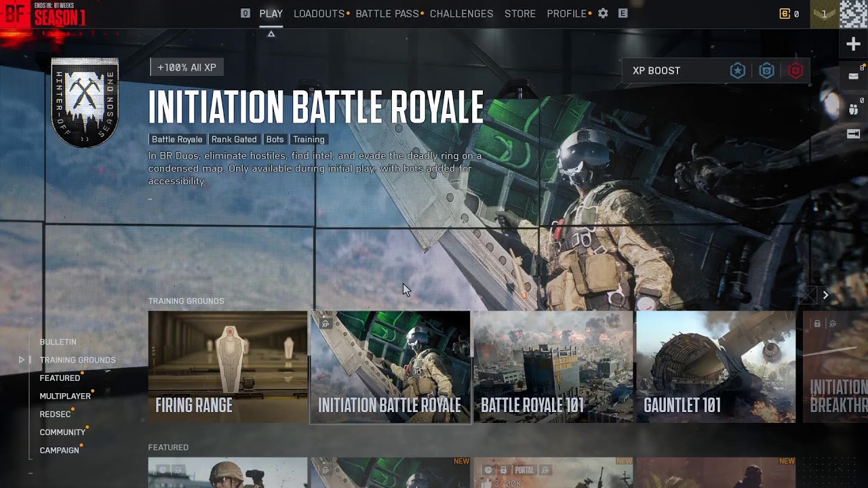Select the Battle Royale 101 card
This screenshot has width=868, height=488.
553,367
